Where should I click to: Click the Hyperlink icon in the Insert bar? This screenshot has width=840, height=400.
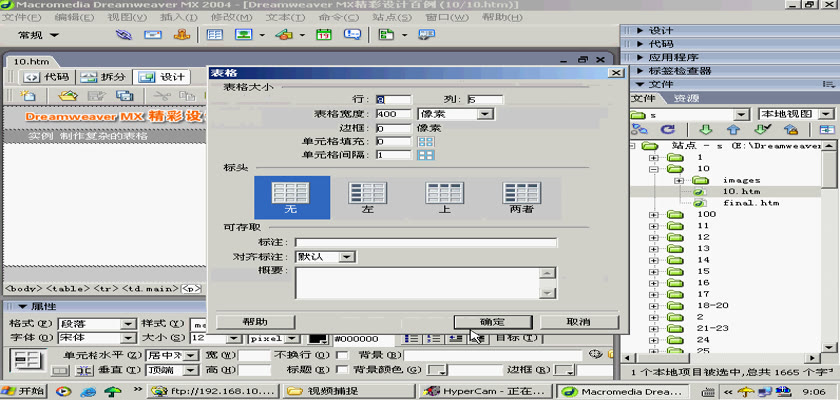pyautogui.click(x=124, y=35)
